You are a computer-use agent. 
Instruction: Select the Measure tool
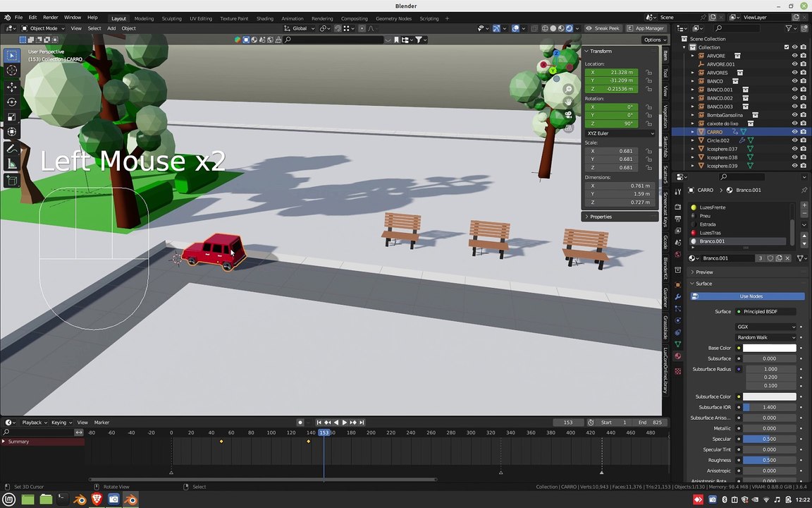pyautogui.click(x=11, y=164)
